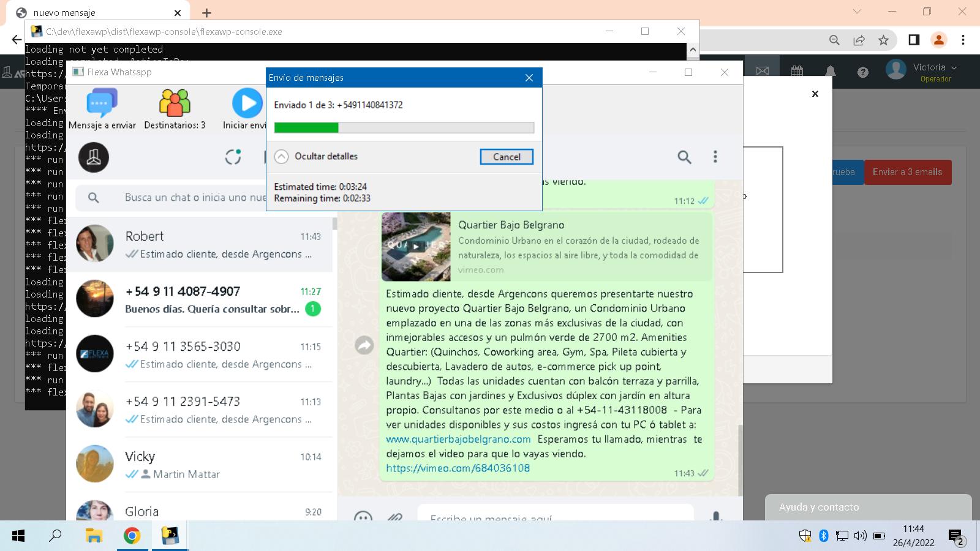Click the Ayuda y contacto button
Viewport: 980px width, 551px height.
(868, 507)
